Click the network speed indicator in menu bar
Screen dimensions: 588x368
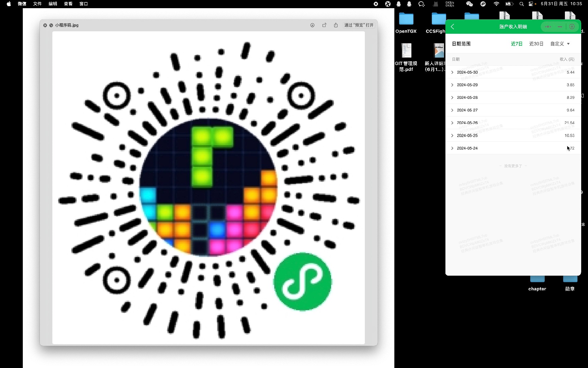point(450,4)
